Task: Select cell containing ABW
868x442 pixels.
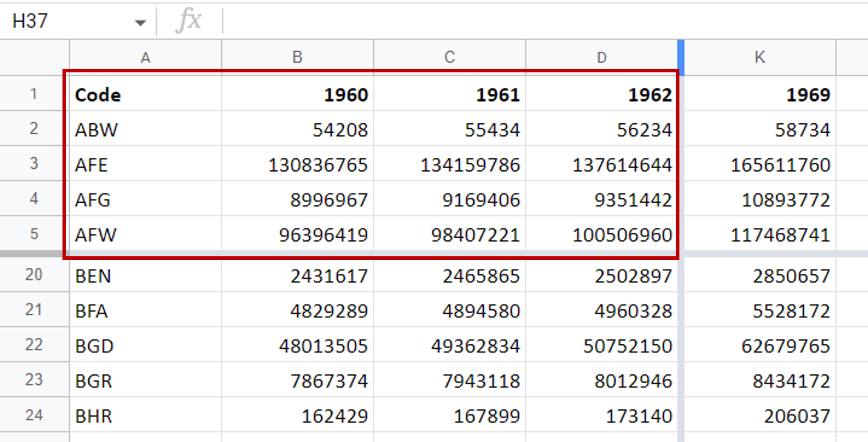Action: [x=145, y=129]
